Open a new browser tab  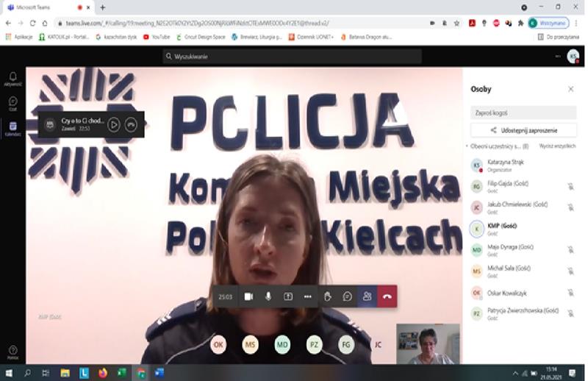(102, 7)
